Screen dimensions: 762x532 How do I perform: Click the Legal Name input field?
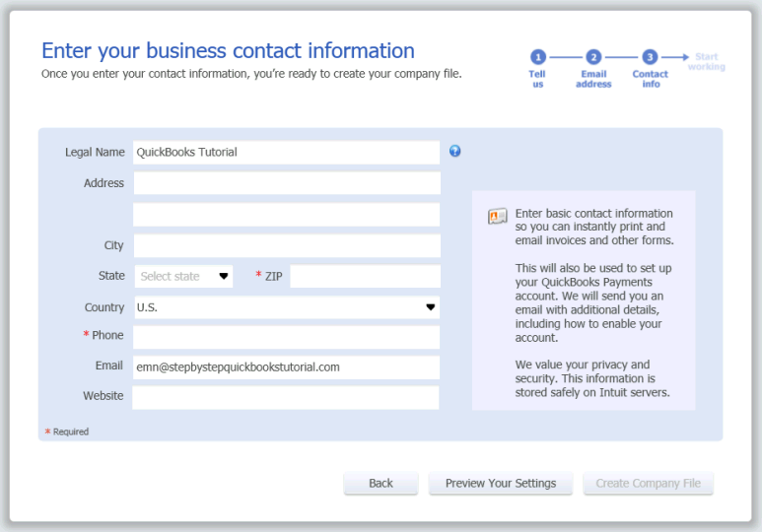click(x=287, y=153)
